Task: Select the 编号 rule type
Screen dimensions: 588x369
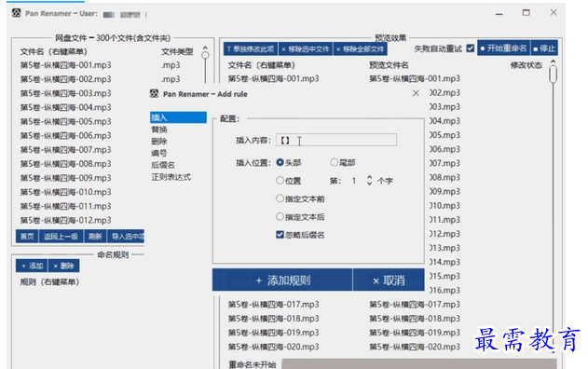Action: click(x=159, y=153)
